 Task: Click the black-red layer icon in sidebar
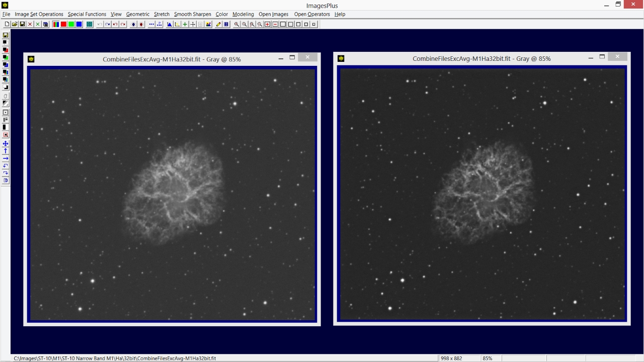point(6,50)
